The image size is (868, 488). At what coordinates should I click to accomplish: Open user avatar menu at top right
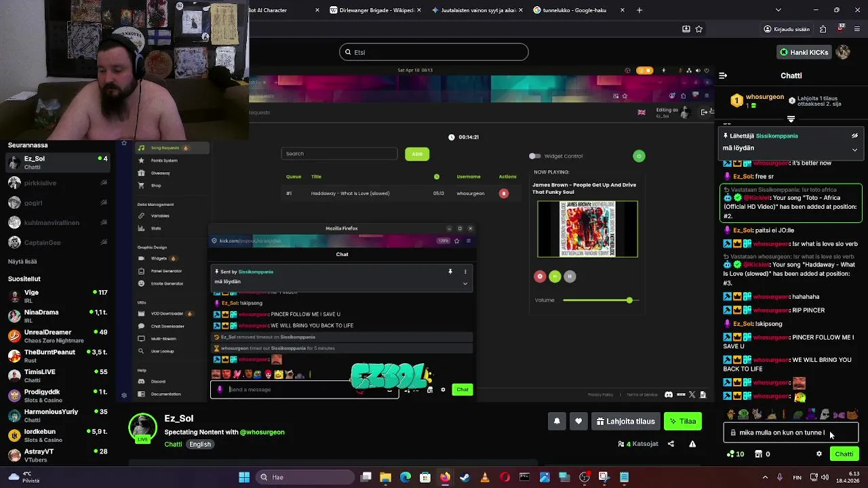tap(843, 52)
